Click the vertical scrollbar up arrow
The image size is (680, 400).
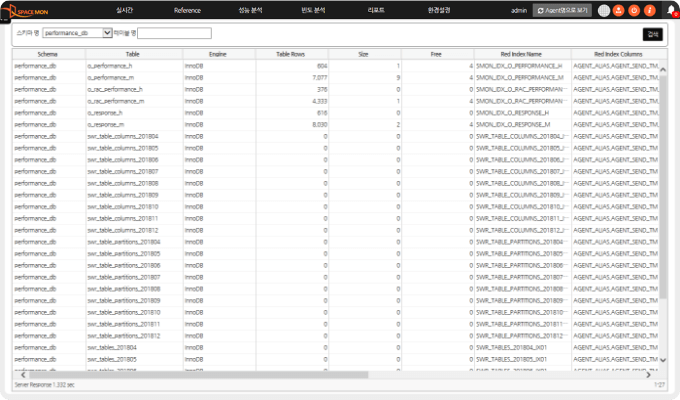click(663, 69)
